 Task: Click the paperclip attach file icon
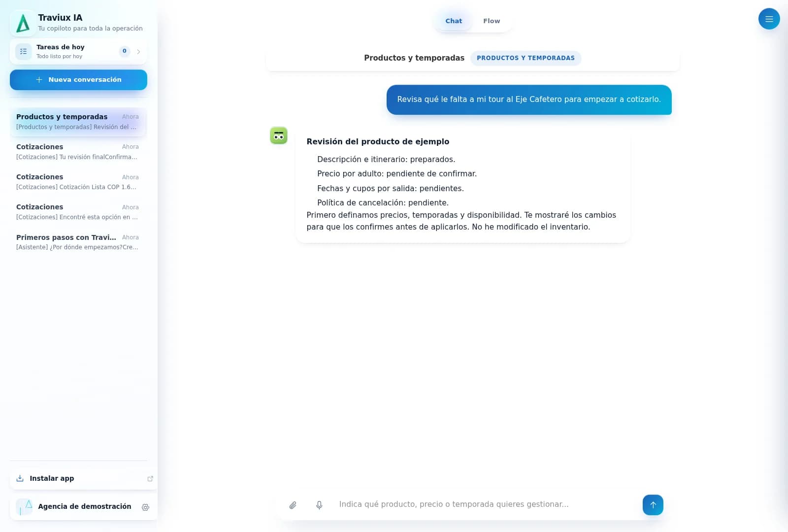pyautogui.click(x=293, y=505)
